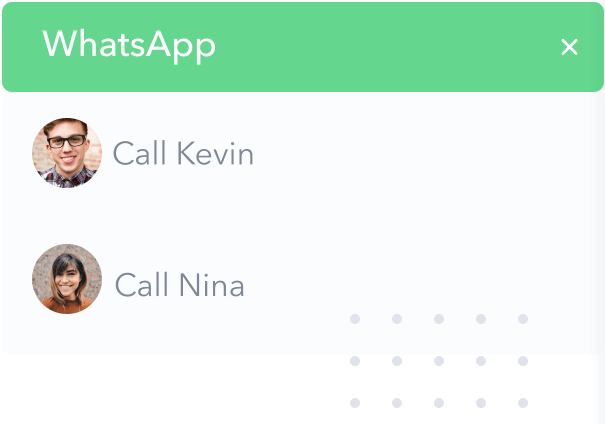Click Nina's profile picture

click(x=67, y=279)
